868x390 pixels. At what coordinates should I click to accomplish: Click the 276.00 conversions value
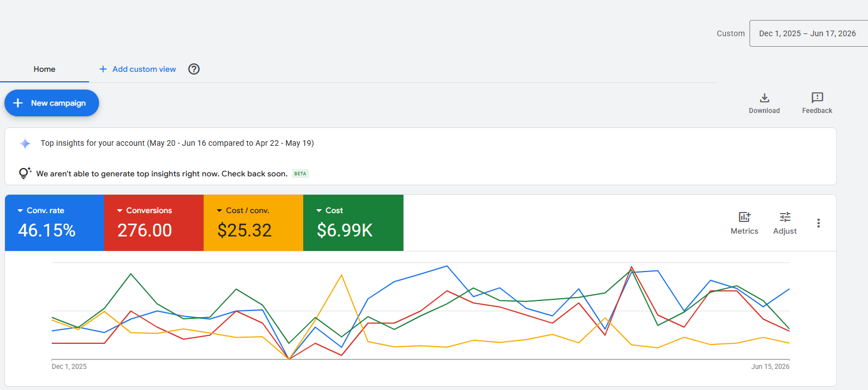(145, 230)
